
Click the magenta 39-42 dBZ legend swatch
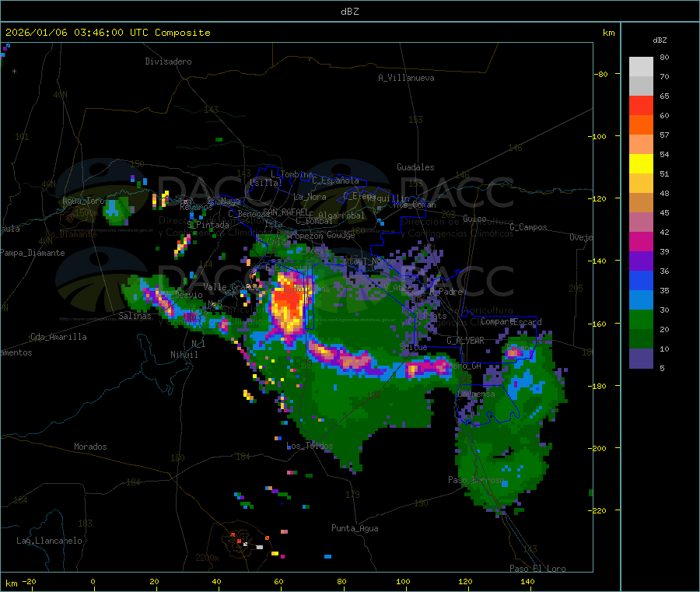pyautogui.click(x=641, y=241)
